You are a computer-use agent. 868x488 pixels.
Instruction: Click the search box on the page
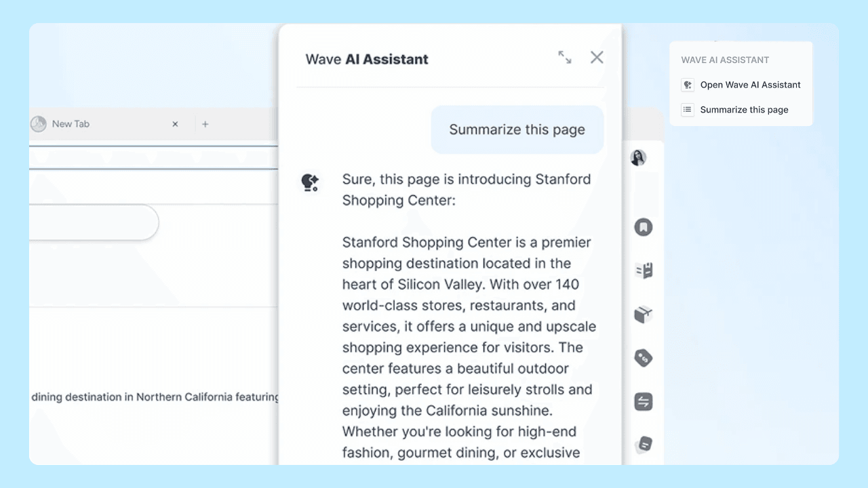(x=94, y=222)
